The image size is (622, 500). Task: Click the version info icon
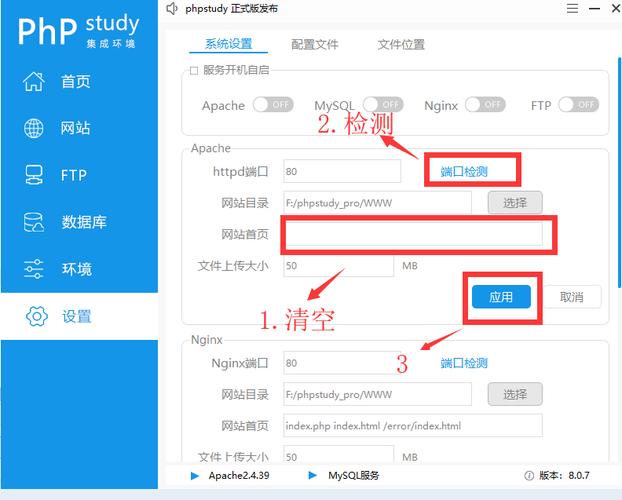[529, 475]
